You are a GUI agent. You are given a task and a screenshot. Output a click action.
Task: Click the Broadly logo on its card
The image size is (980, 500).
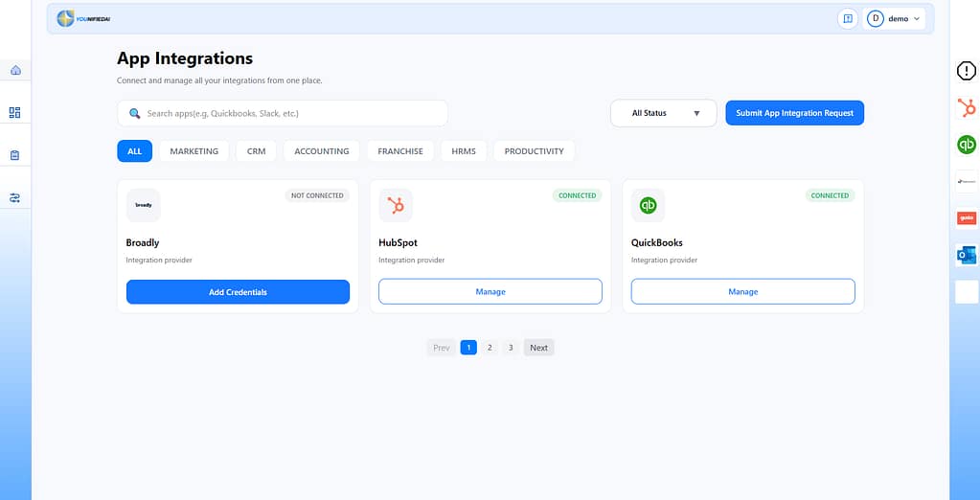click(143, 205)
